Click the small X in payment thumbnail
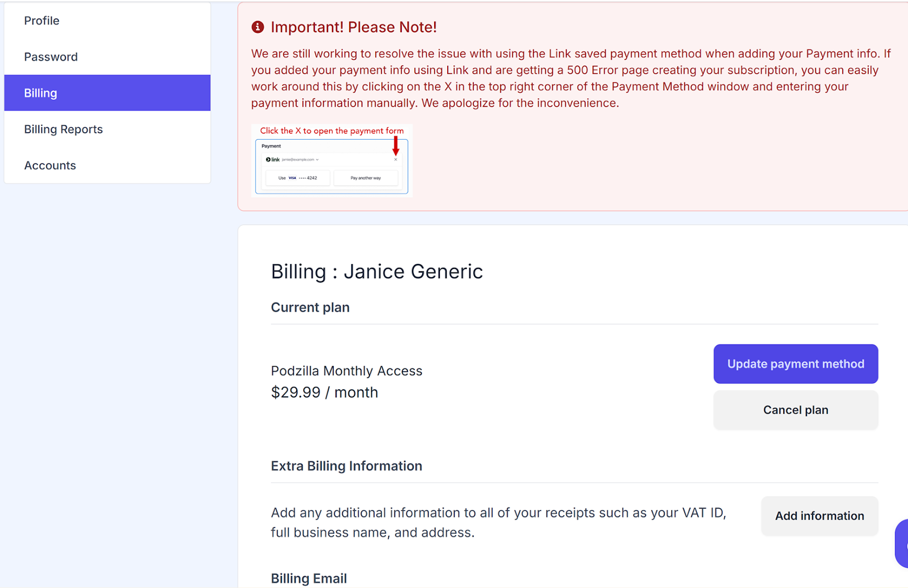 tap(396, 159)
